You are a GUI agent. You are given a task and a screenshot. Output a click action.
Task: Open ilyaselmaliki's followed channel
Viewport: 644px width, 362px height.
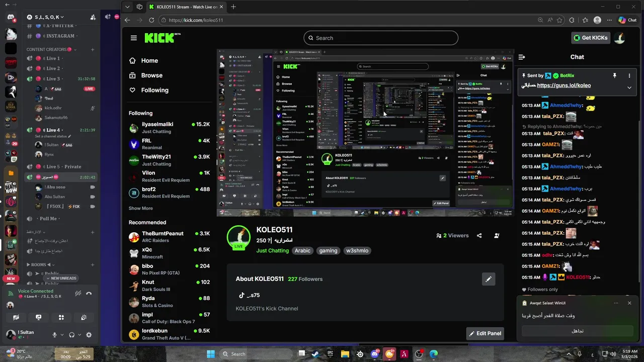pyautogui.click(x=169, y=128)
